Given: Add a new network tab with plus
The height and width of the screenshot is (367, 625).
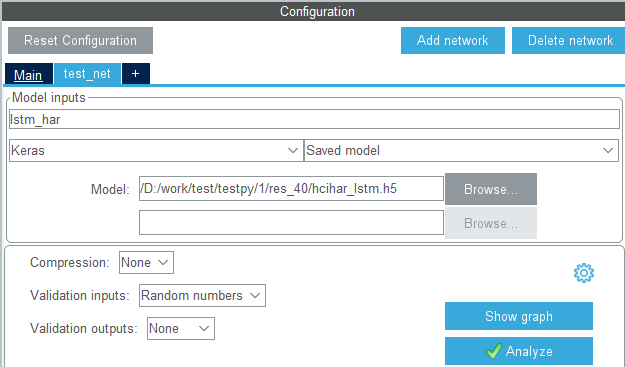Looking at the screenshot, I should click(136, 73).
